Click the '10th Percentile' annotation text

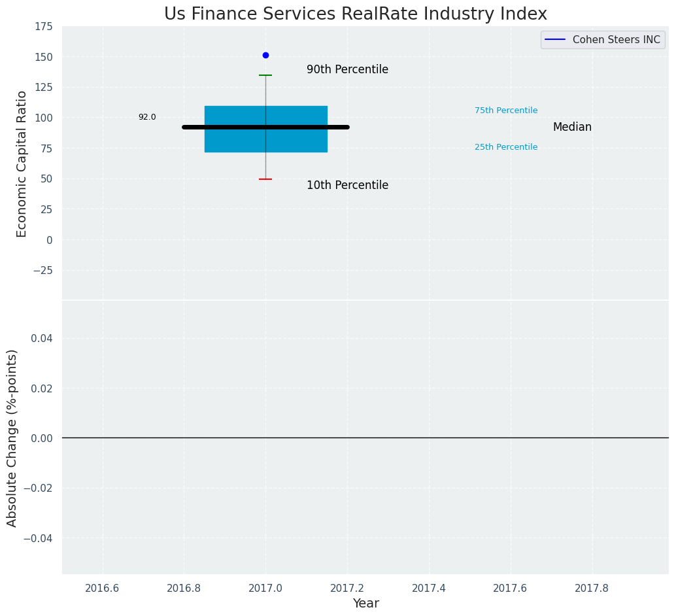tap(347, 186)
